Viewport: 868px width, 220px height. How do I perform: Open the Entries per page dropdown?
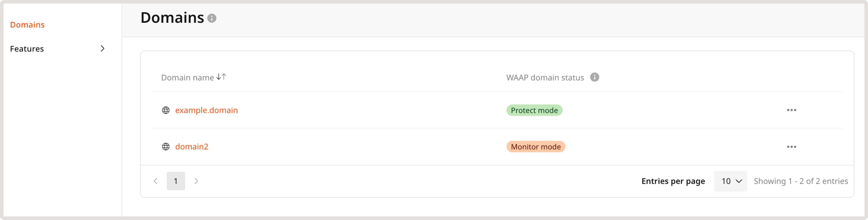(731, 181)
